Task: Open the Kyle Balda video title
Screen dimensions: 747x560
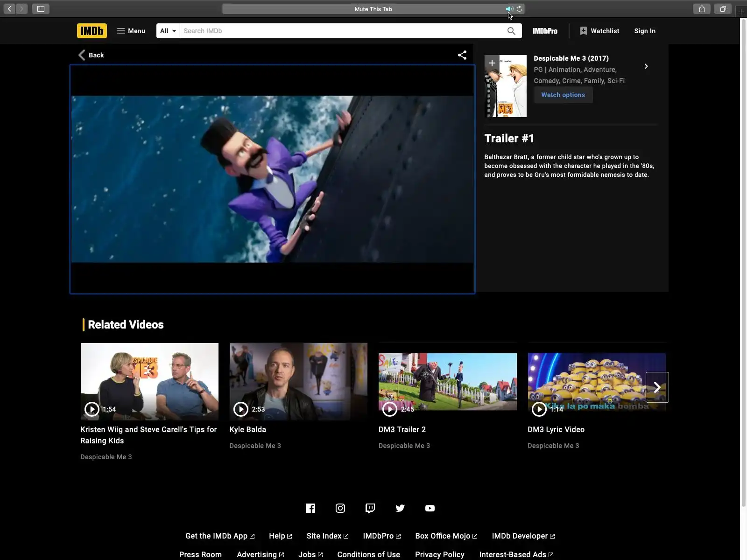Action: [248, 429]
